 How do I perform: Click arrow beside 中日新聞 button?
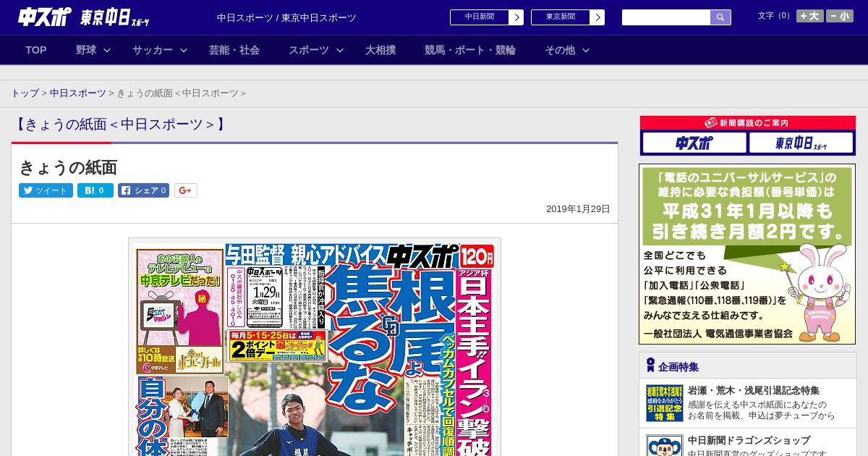click(516, 17)
